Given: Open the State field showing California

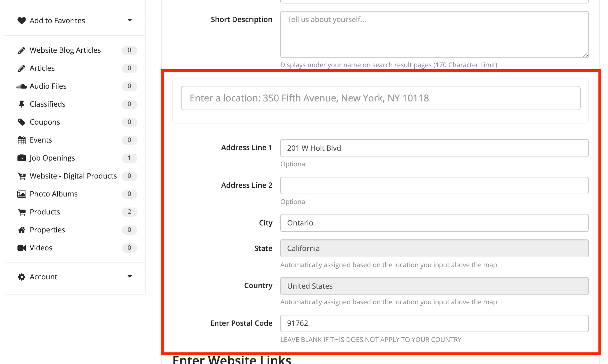Looking at the screenshot, I should tap(434, 248).
